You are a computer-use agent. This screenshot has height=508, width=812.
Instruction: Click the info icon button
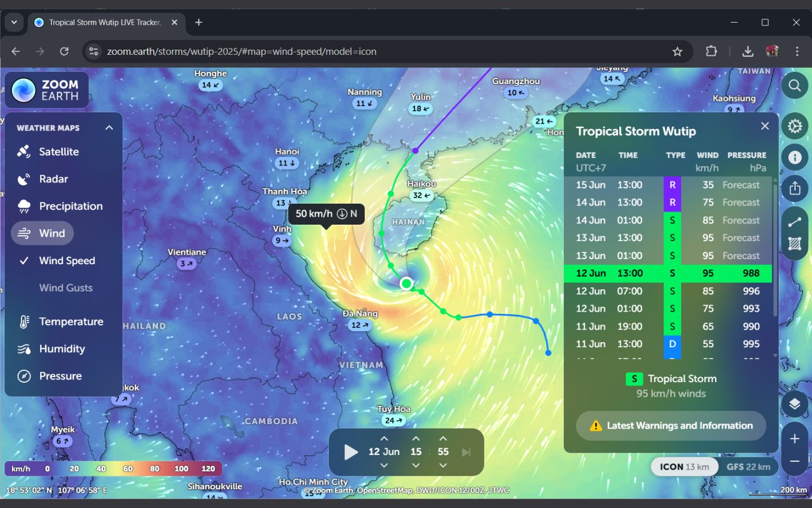pyautogui.click(x=795, y=157)
